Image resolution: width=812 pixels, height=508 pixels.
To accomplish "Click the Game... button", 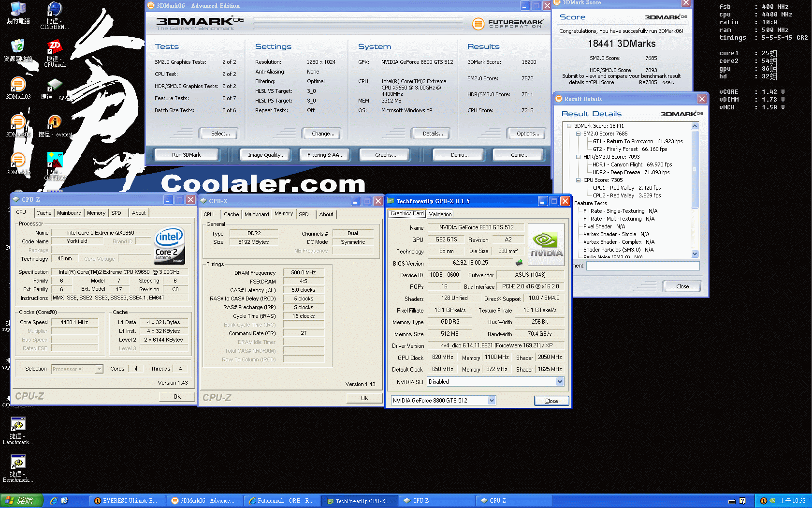I will point(519,155).
